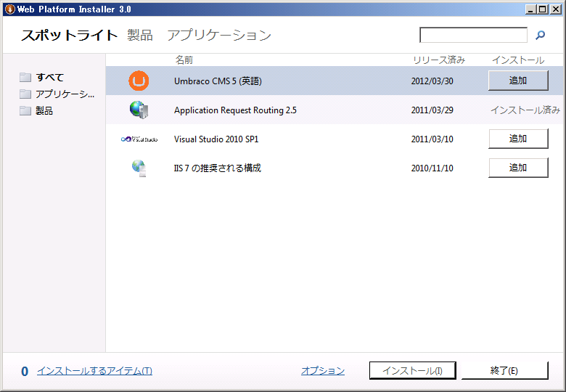Click the Visual Studio logo icon
Viewport: 566px width, 392px height.
[139, 139]
